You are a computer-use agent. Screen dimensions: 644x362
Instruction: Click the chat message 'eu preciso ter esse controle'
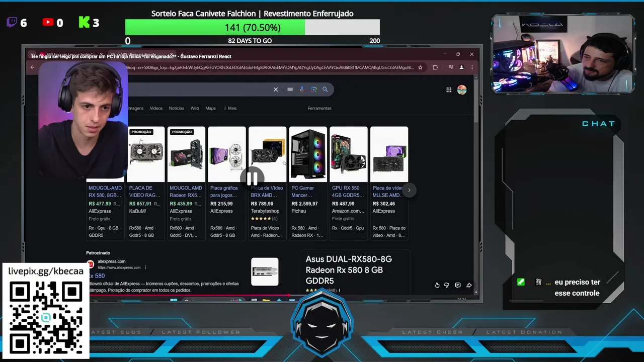(577, 288)
